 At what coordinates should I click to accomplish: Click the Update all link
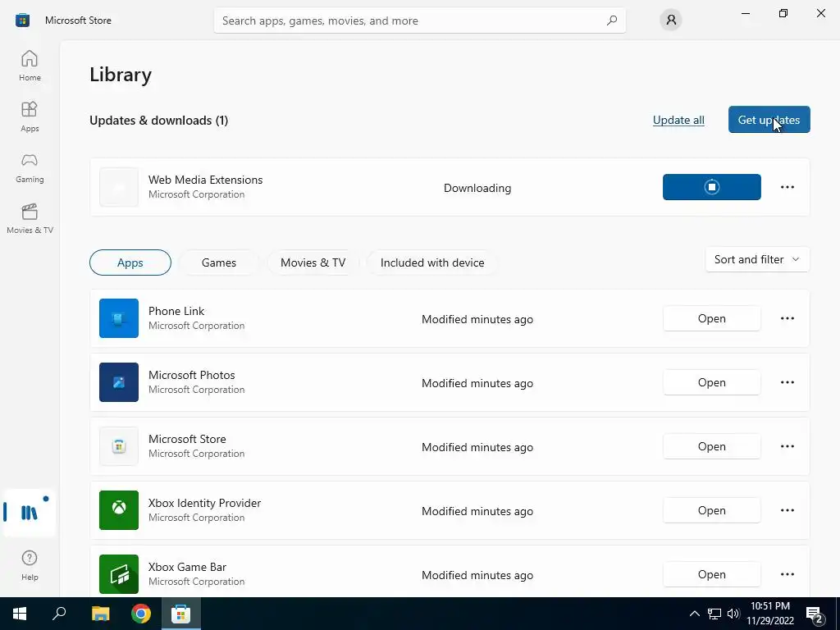click(678, 120)
